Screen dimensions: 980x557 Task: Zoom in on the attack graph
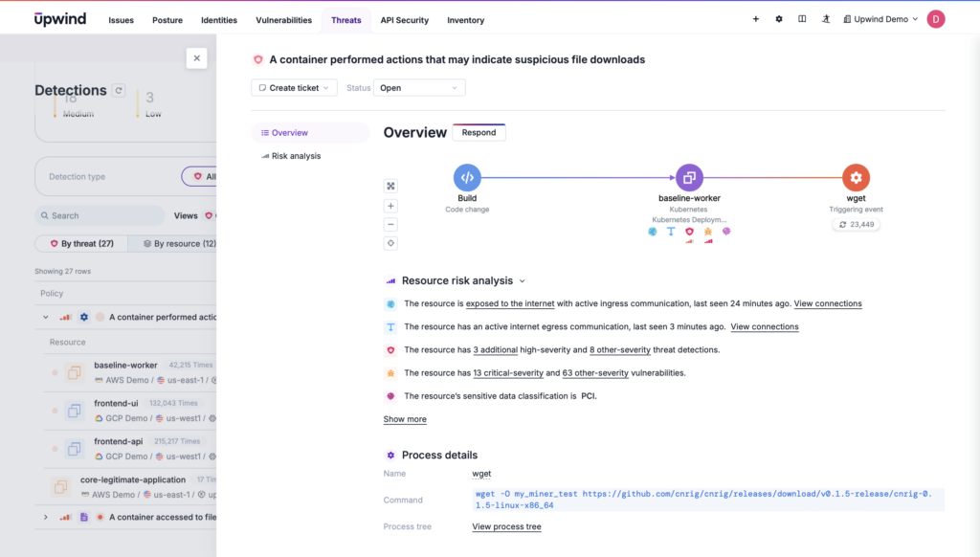390,206
